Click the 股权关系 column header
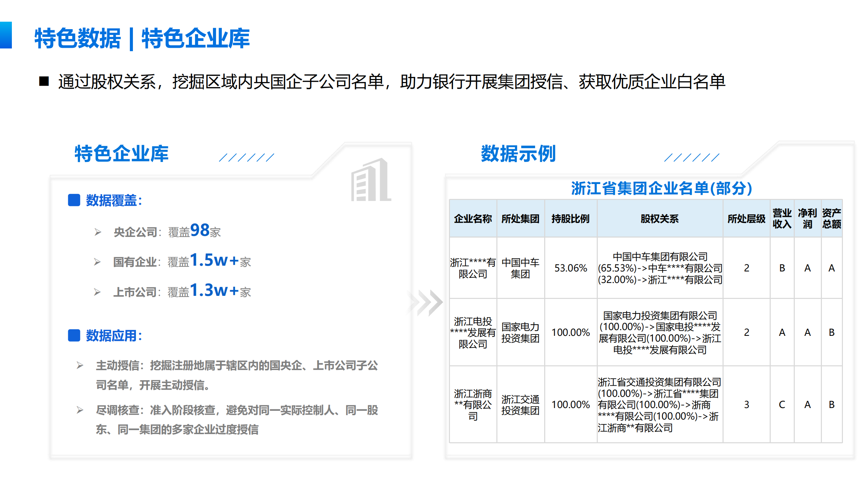 [x=659, y=219]
